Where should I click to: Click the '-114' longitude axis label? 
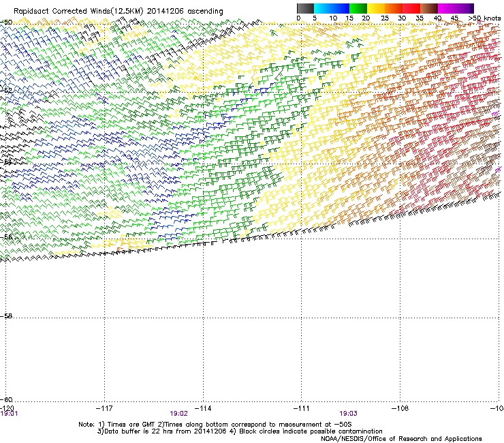203,408
